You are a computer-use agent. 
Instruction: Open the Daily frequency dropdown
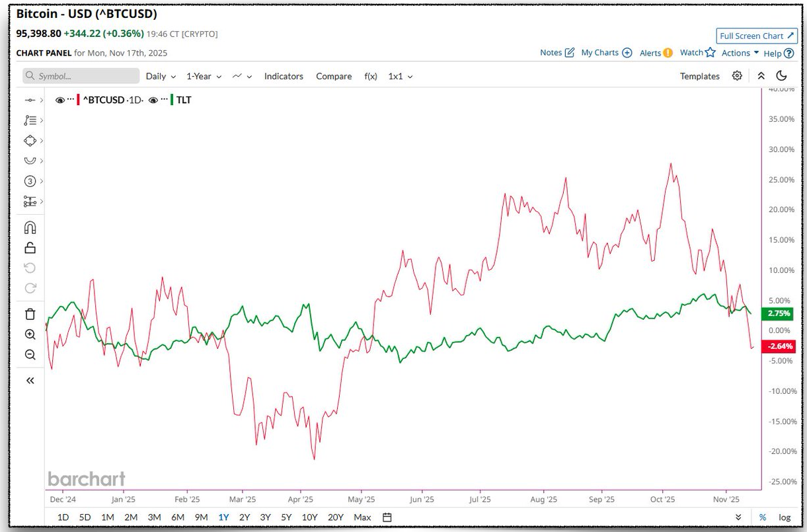pos(161,76)
